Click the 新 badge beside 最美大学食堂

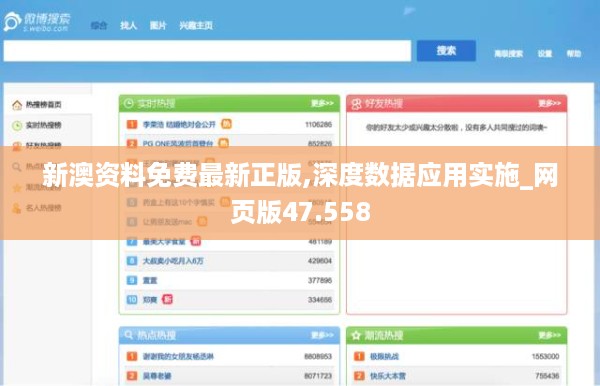click(x=196, y=241)
